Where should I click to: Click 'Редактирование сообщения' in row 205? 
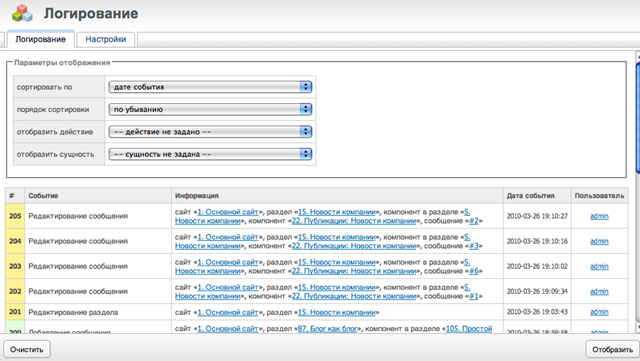(78, 216)
